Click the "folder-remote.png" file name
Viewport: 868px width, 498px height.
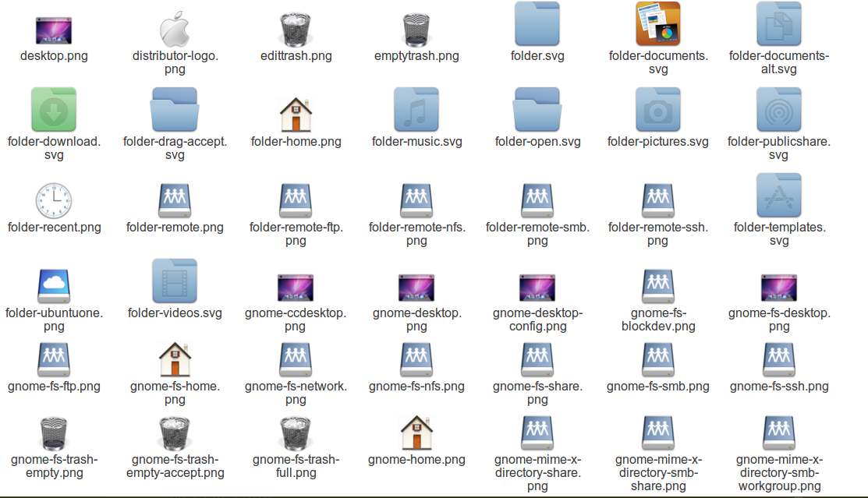tap(175, 228)
